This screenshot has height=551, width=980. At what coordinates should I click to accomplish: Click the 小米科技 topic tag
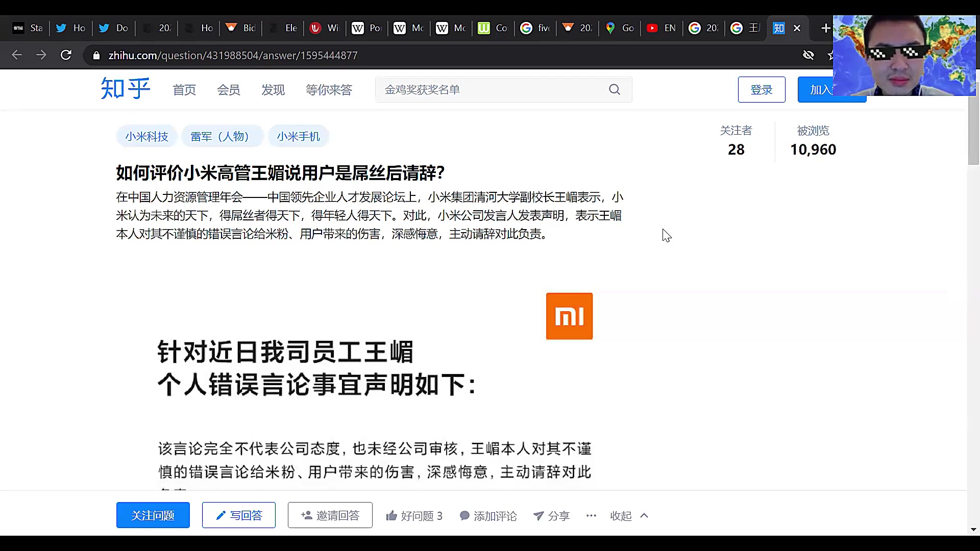pos(146,136)
